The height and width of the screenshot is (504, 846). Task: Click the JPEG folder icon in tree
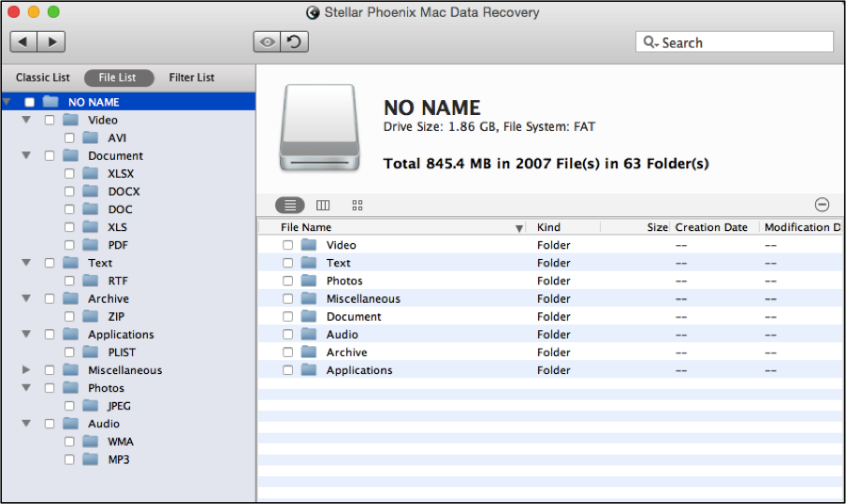coord(90,406)
